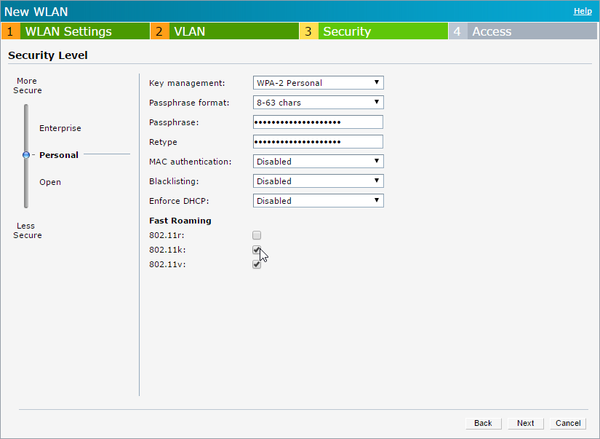
Task: Click the New WLAN title text
Action: [36, 11]
